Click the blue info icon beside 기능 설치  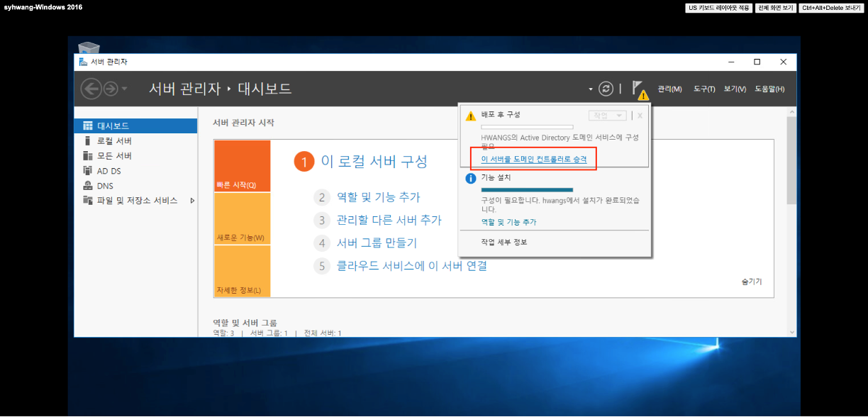tap(470, 178)
